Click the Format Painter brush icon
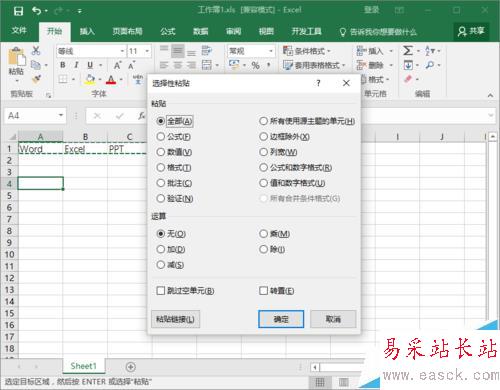The image size is (500, 390). (x=36, y=79)
